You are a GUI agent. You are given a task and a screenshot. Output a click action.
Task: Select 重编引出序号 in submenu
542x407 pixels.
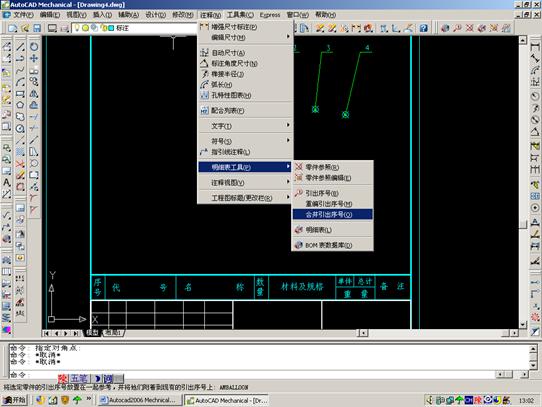pos(333,204)
